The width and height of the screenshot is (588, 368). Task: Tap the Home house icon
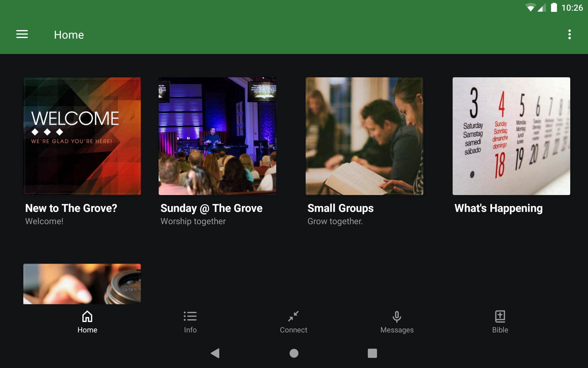point(87,316)
